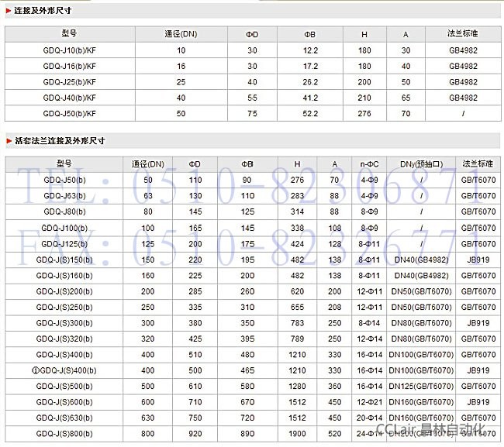Click the 12-Φ21 cell in GDQ-J(S)600(b) row
The image size is (504, 447).
pyautogui.click(x=368, y=402)
